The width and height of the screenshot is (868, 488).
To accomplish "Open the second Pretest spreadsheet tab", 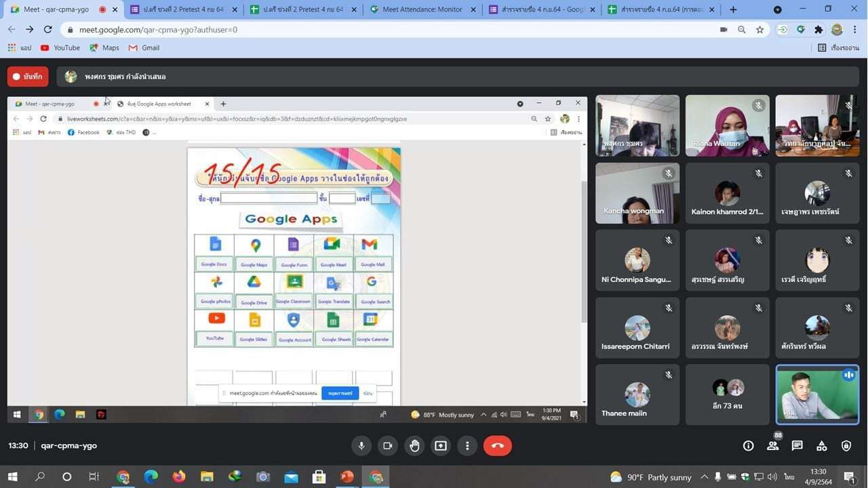I will point(302,9).
